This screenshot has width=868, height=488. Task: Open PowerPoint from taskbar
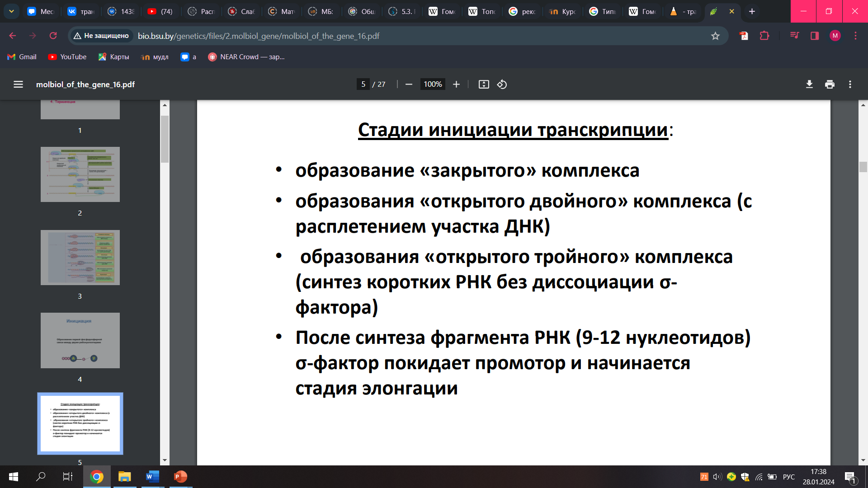180,477
